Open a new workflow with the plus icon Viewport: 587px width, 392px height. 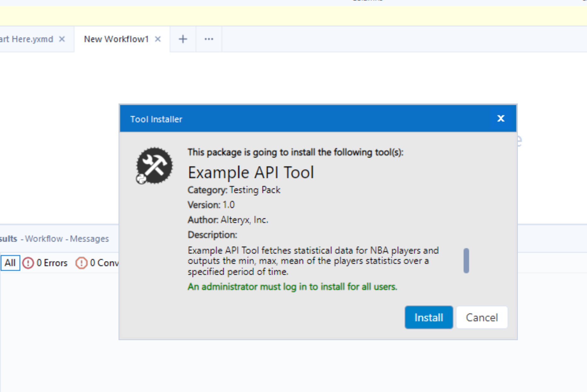point(183,39)
